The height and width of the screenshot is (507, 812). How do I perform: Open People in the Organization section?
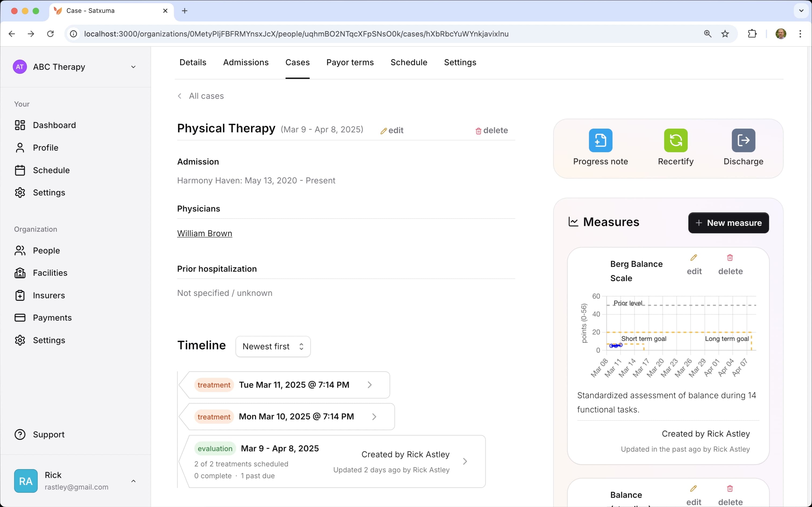pos(37,251)
